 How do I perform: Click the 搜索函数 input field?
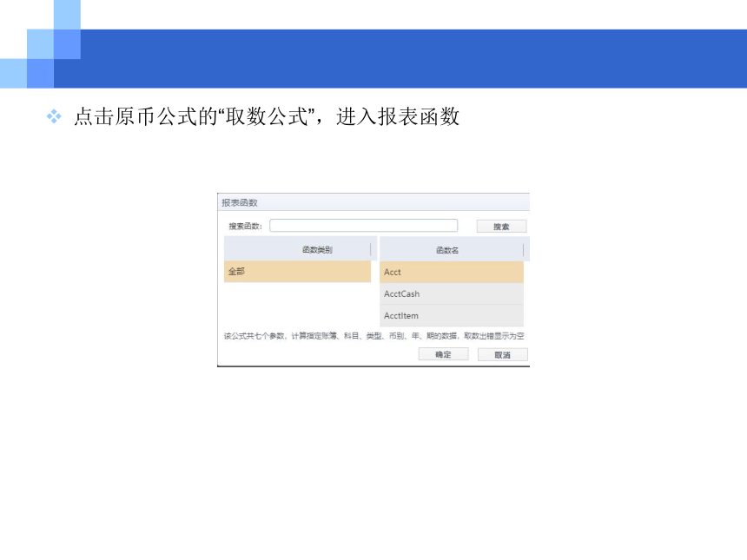[363, 225]
